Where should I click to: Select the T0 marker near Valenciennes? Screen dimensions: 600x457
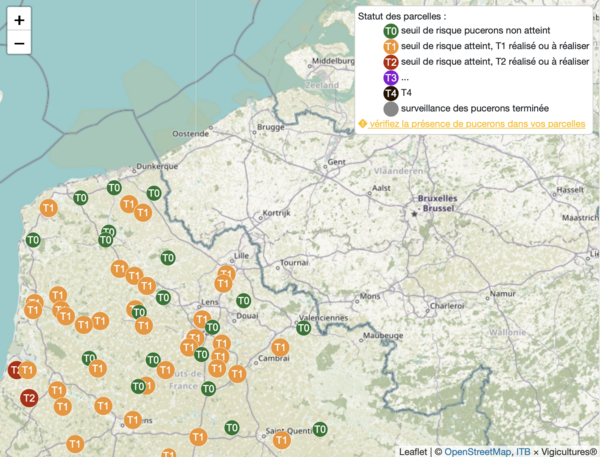coord(304,328)
